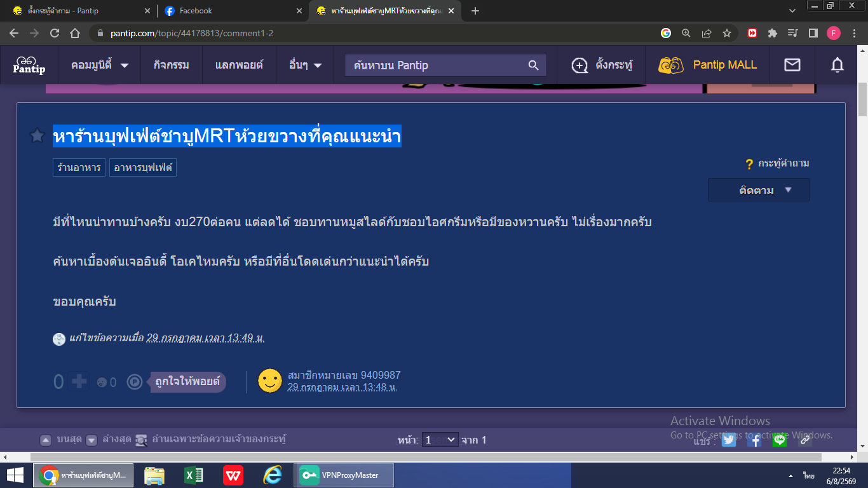
Task: Copy the topic link icon
Action: click(x=805, y=440)
